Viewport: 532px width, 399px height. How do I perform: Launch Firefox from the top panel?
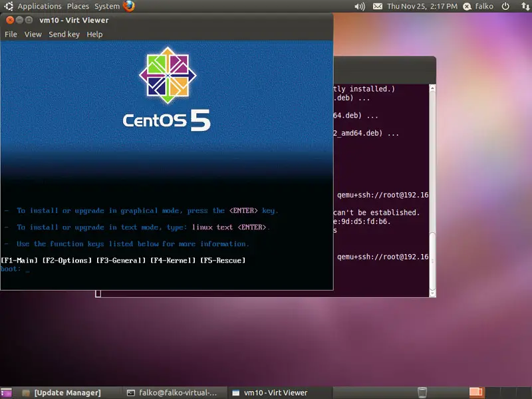click(x=128, y=6)
